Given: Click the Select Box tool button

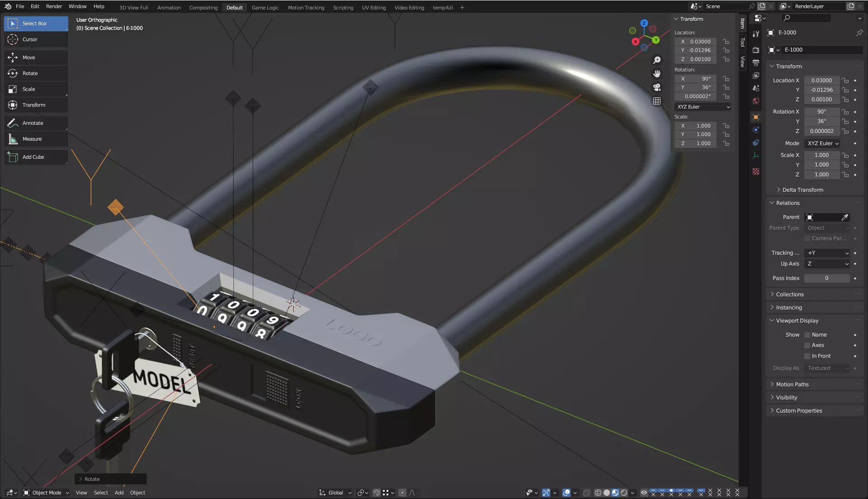Looking at the screenshot, I should click(36, 24).
